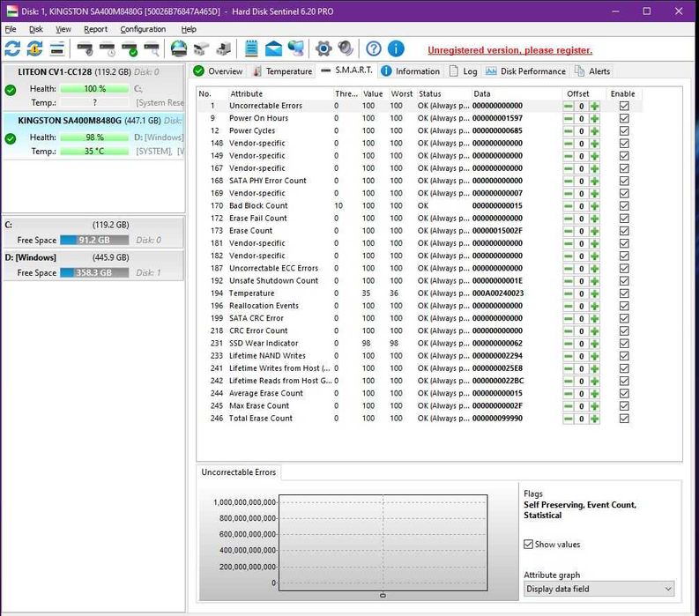Click the drive-and-computer toolbar icon
The width and height of the screenshot is (699, 616).
tap(223, 48)
